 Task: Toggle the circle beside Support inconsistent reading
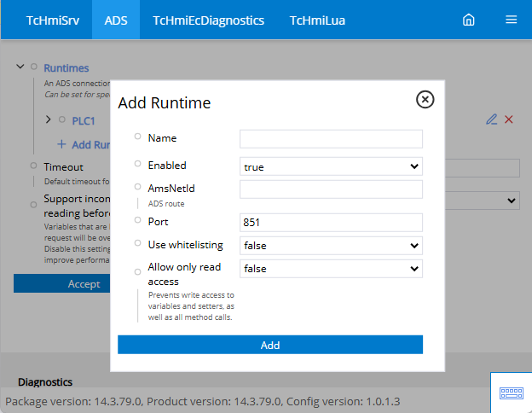(x=33, y=205)
